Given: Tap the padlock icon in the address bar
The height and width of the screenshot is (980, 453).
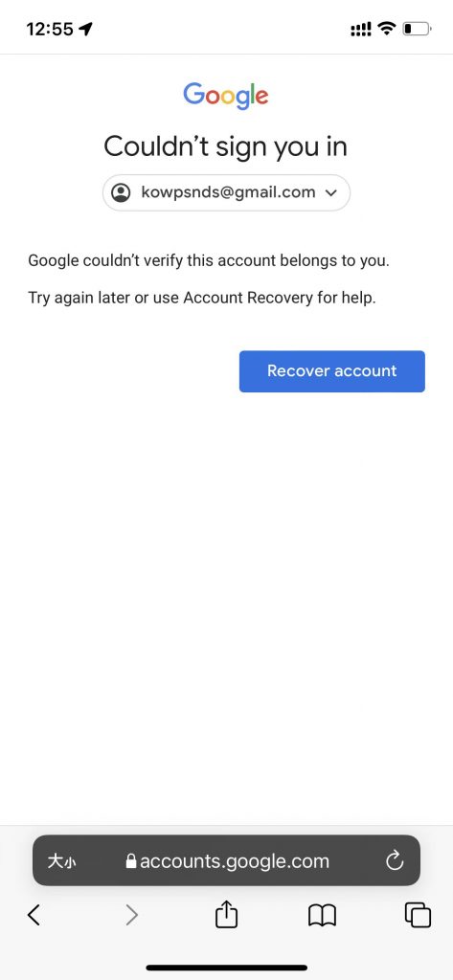Looking at the screenshot, I should pyautogui.click(x=131, y=861).
